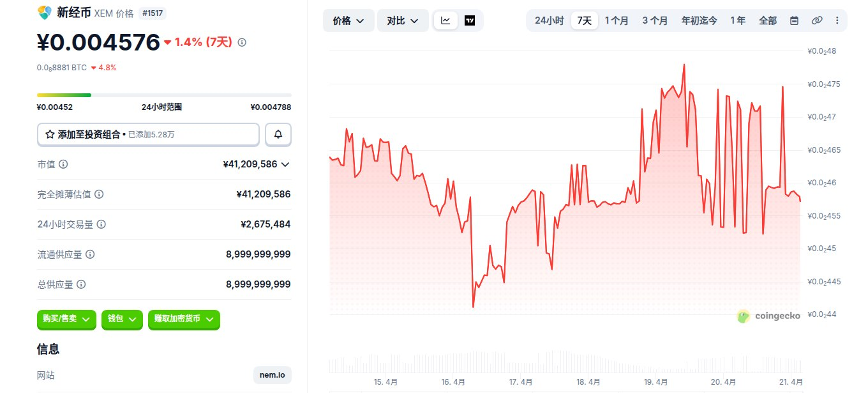The image size is (868, 393).
Task: Click the NEM coin logo icon
Action: tap(44, 13)
